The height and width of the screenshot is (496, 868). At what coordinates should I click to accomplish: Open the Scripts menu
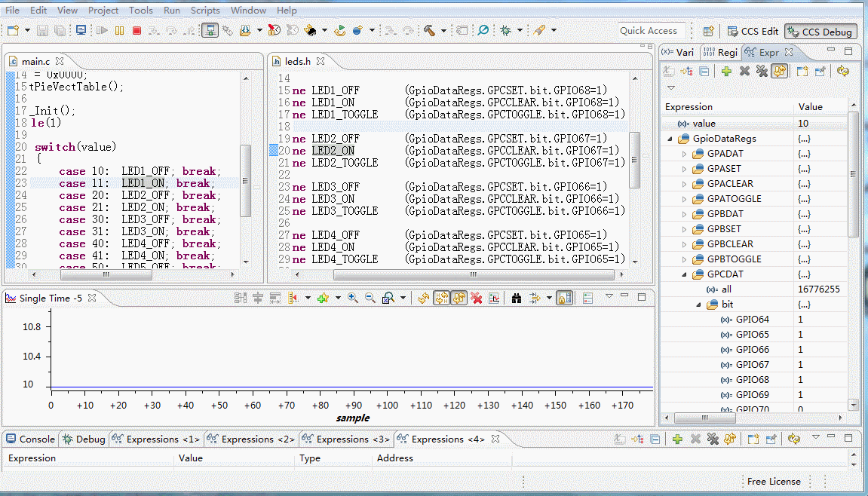click(x=205, y=10)
